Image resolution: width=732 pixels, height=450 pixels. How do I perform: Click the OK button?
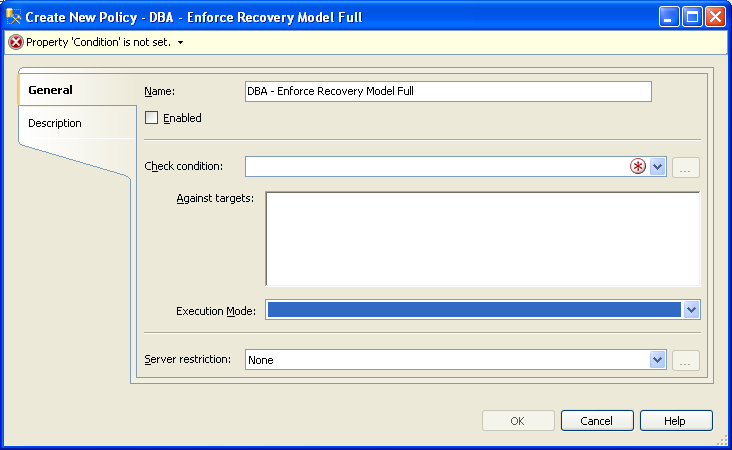tap(518, 421)
